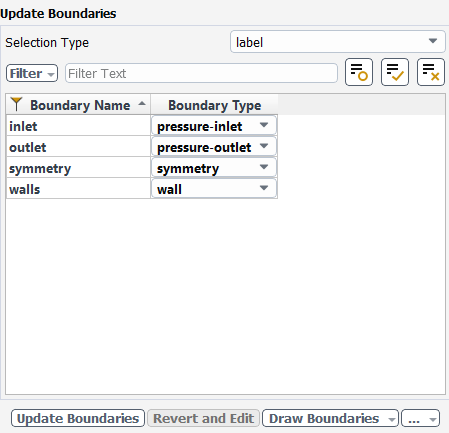Expand the symmetry boundary type dropdown
The height and width of the screenshot is (433, 449).
[x=214, y=168]
